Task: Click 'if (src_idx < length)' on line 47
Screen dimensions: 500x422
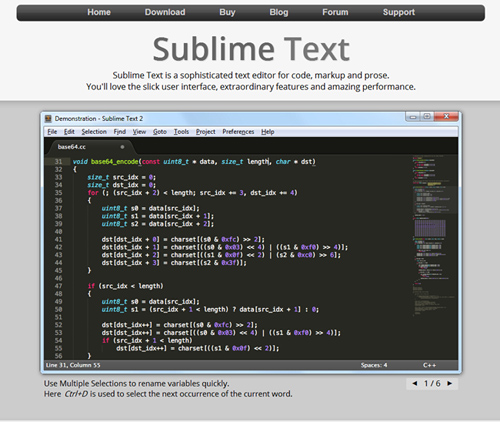Action: point(125,286)
